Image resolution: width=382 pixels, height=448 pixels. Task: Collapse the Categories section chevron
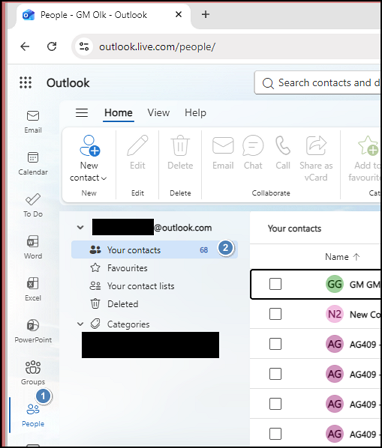[80, 324]
